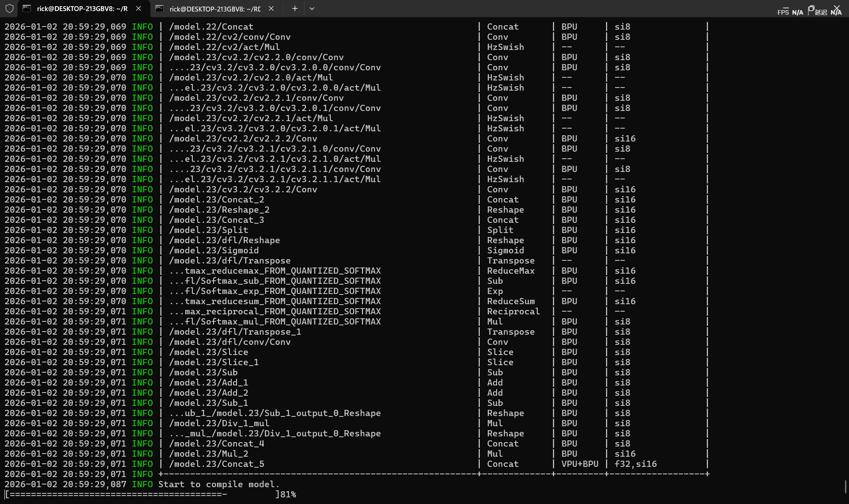The height and width of the screenshot is (504, 849).
Task: Switch to the second terminal tab ~/RD
Action: pos(214,8)
